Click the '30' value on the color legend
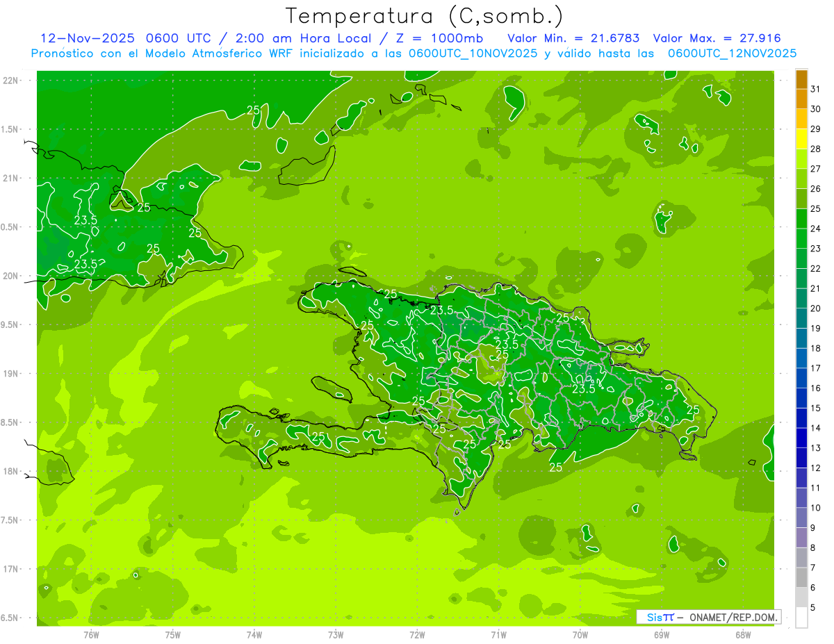The image size is (834, 644). [x=815, y=109]
